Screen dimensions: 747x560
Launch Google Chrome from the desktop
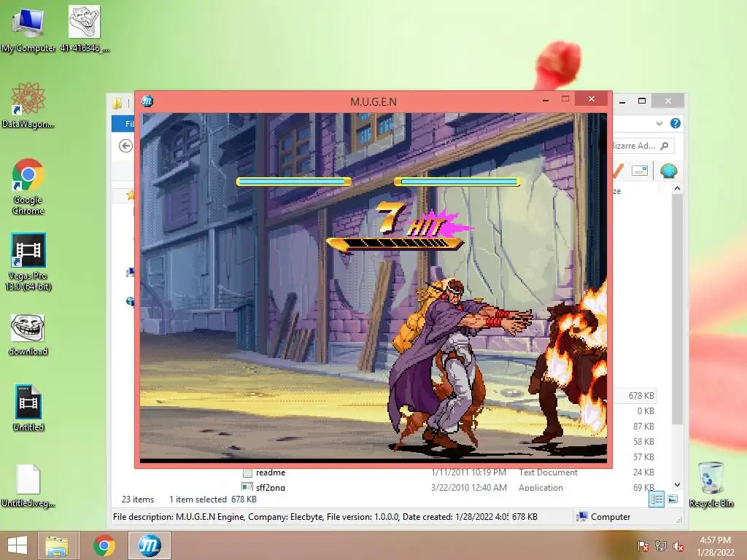(28, 187)
